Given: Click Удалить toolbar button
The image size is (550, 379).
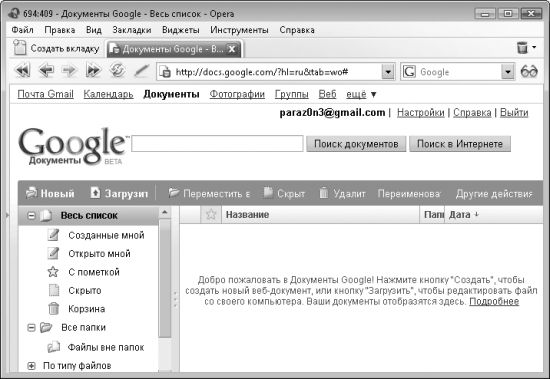Looking at the screenshot, I should 343,193.
